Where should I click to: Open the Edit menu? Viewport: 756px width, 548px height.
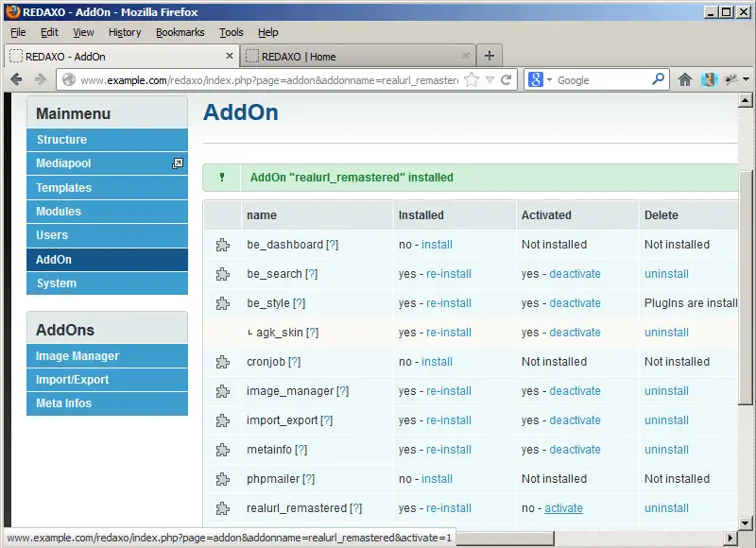click(49, 32)
